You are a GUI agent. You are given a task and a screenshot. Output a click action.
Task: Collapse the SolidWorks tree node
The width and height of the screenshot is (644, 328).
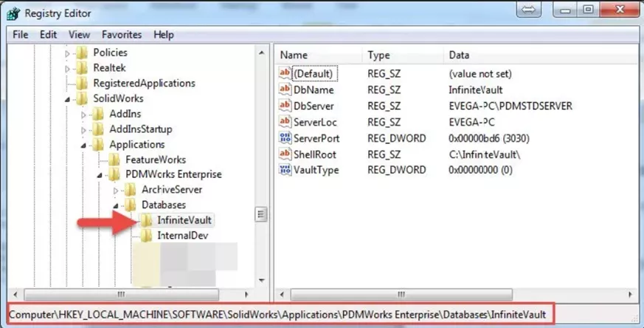click(68, 98)
